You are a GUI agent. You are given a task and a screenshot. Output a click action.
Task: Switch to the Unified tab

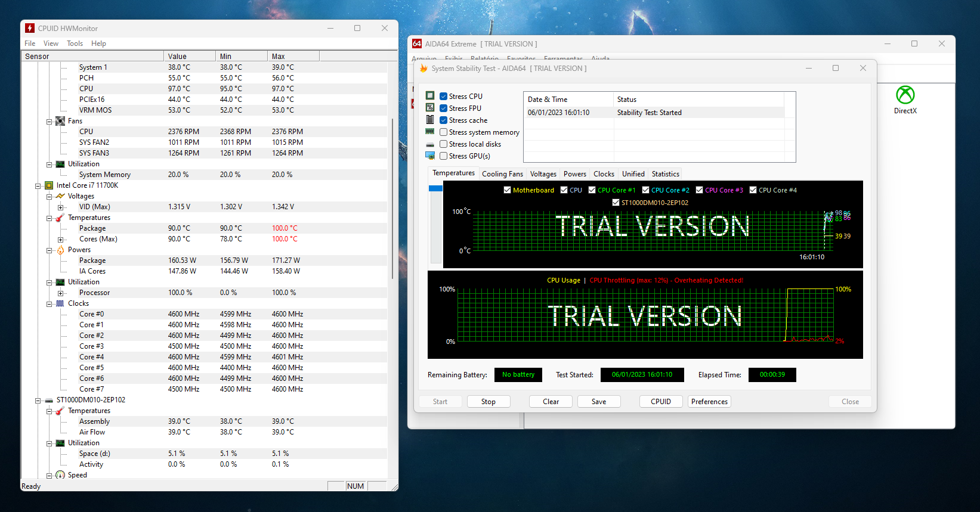[x=633, y=174]
